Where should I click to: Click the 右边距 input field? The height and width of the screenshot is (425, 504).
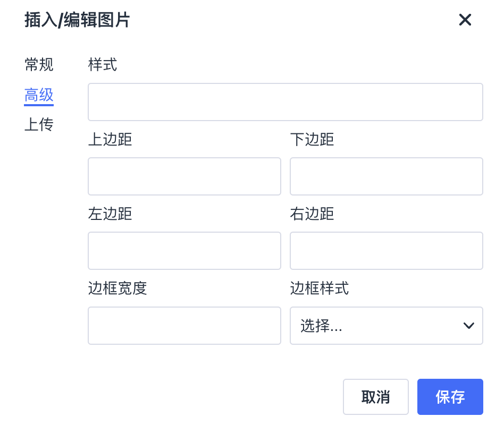[x=386, y=250]
